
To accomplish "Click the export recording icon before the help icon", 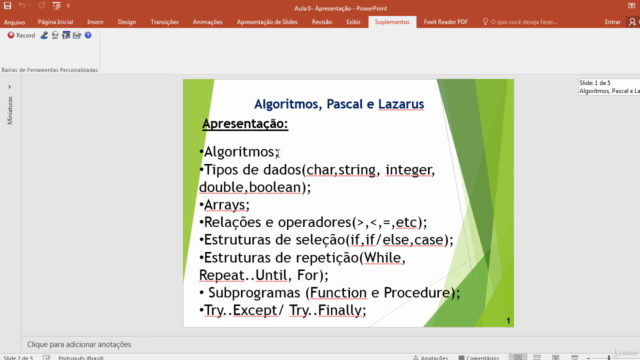I will tap(77, 36).
